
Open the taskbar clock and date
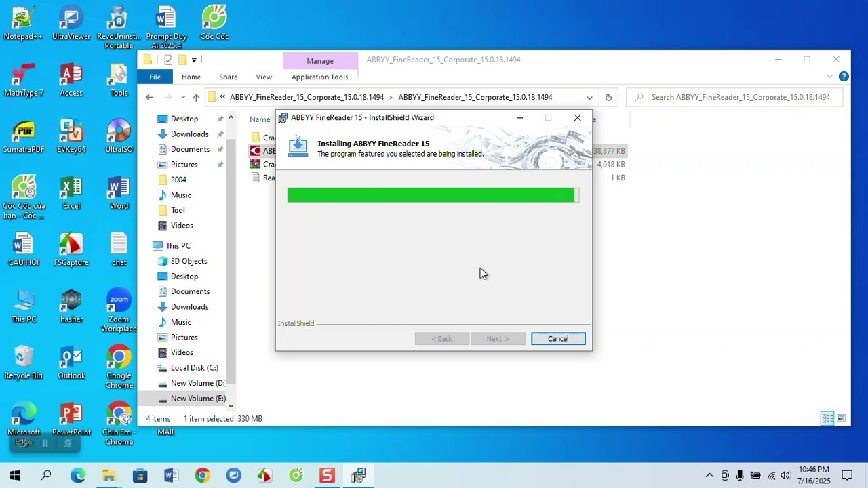click(814, 475)
